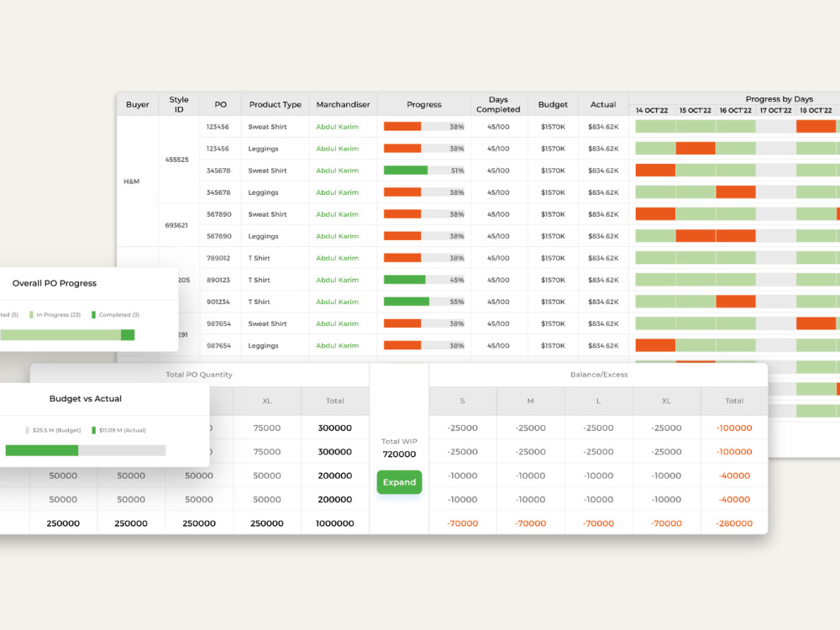Screen dimensions: 840x630
Task: Open Abdul Karim link in PO 901234 row
Action: tap(337, 302)
